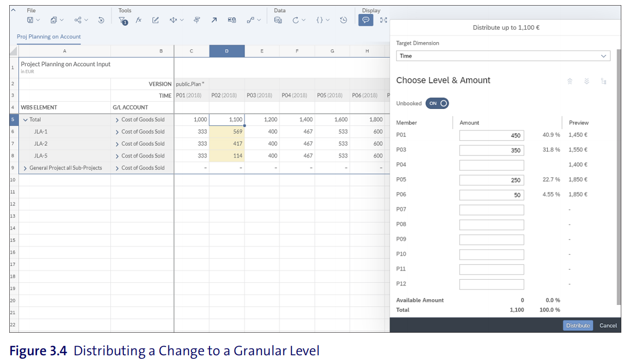Click the Fullscreen icon in Display
Viewport: 629px width, 364px height.
tap(383, 21)
